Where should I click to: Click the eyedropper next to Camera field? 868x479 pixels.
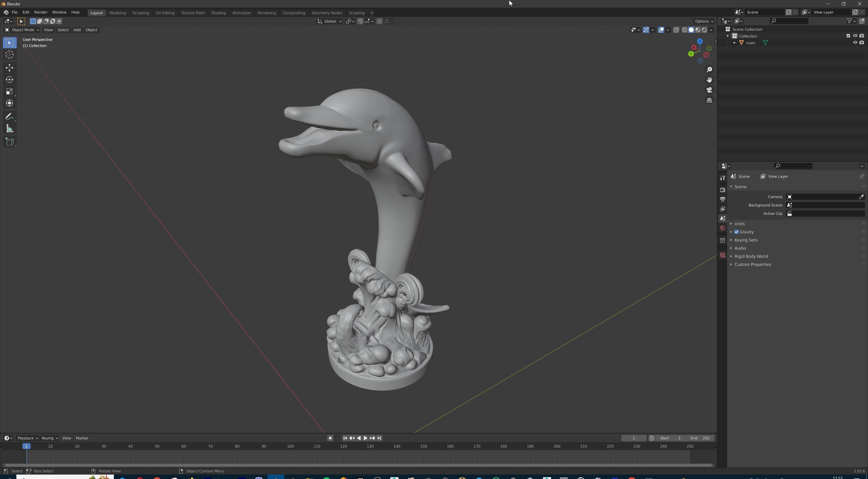(861, 197)
